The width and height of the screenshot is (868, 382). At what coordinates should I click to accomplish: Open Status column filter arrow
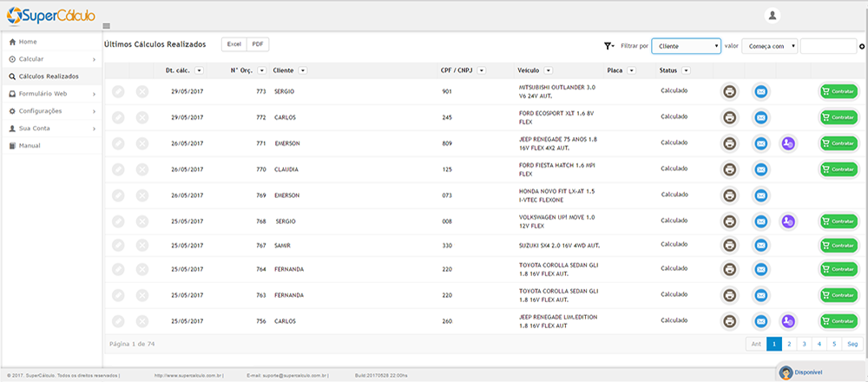[x=687, y=70]
